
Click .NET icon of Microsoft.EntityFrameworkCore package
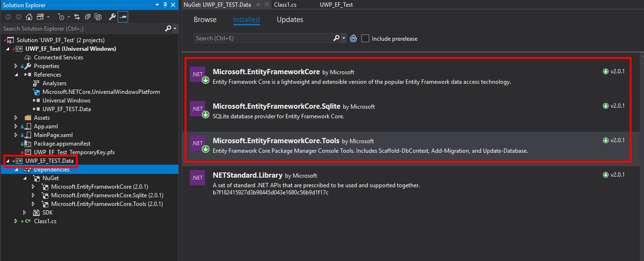tap(197, 75)
